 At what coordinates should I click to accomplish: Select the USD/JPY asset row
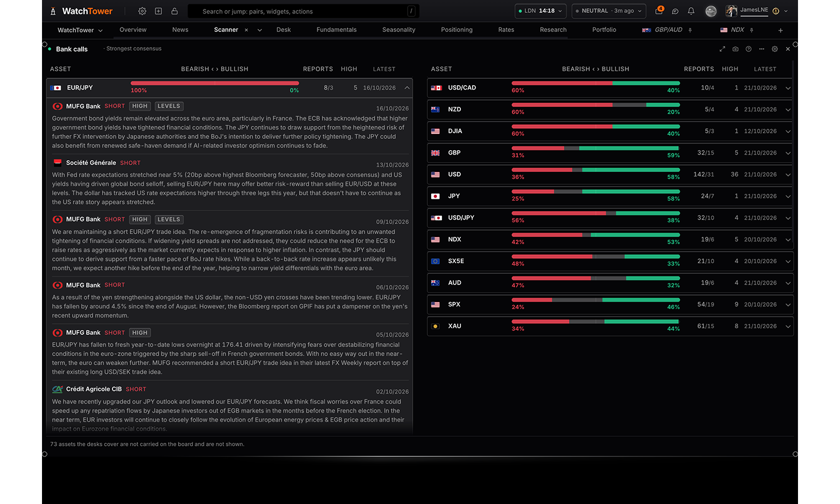pos(610,218)
